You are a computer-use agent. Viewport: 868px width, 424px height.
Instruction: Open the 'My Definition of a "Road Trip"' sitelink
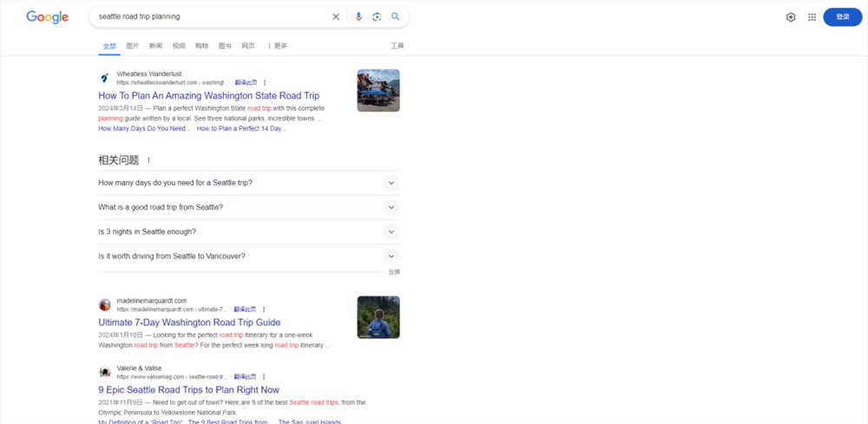tap(141, 421)
